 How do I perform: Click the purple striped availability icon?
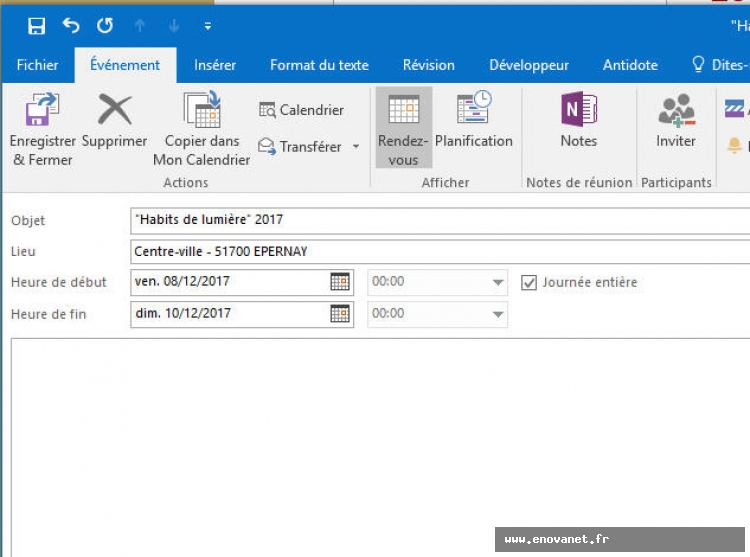[x=734, y=109]
